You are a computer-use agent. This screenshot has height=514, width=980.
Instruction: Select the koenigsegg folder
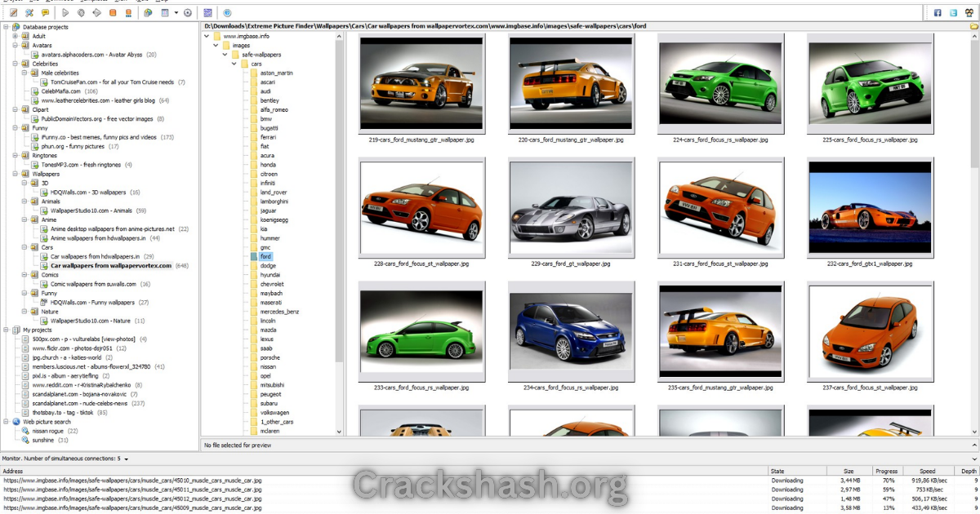(x=274, y=219)
